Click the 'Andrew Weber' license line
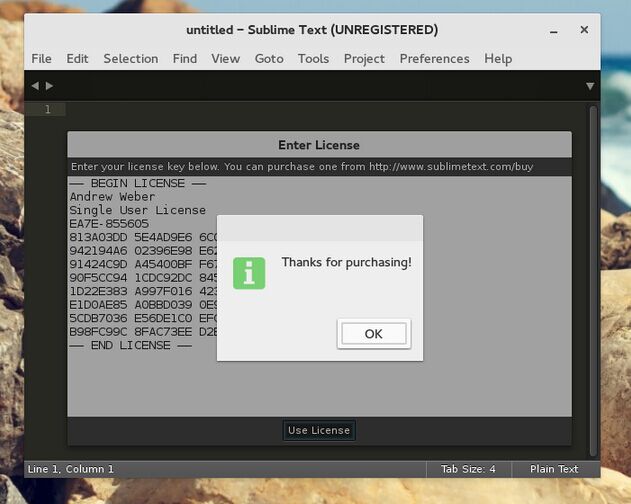 pos(112,197)
